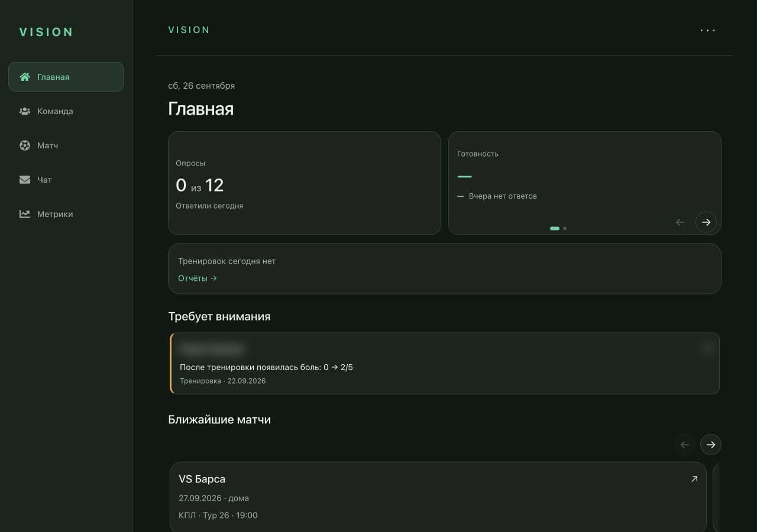Click the VISION title in the top header

[189, 30]
